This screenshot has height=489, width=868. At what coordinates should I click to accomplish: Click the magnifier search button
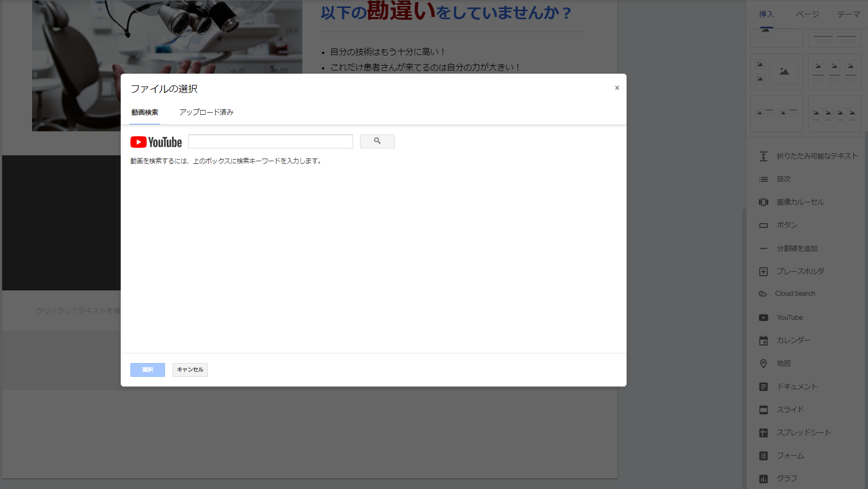pos(377,141)
